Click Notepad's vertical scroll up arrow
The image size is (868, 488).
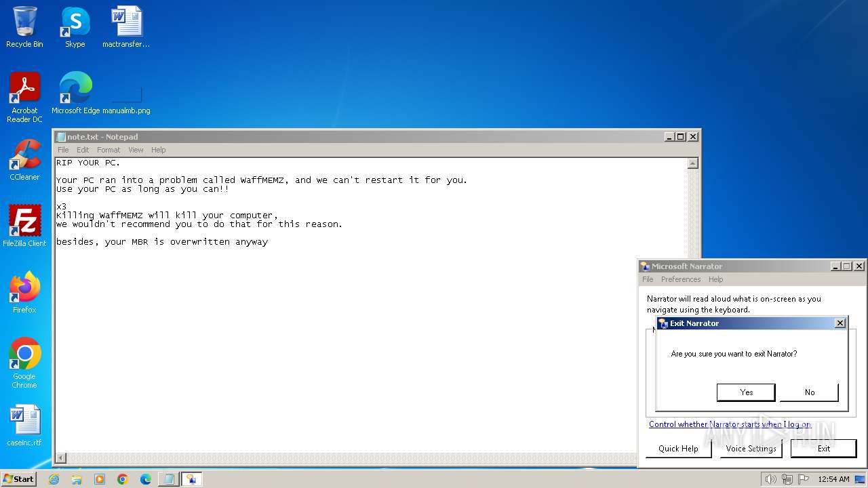pyautogui.click(x=692, y=163)
